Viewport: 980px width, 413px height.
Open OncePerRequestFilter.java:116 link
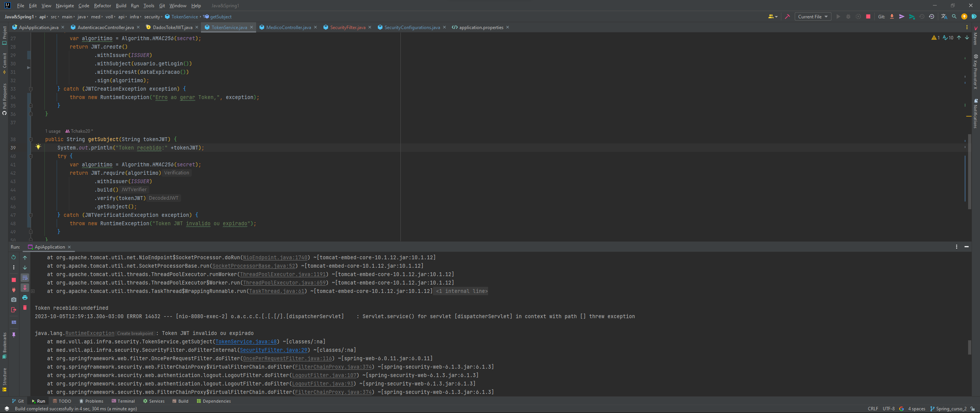click(x=287, y=358)
